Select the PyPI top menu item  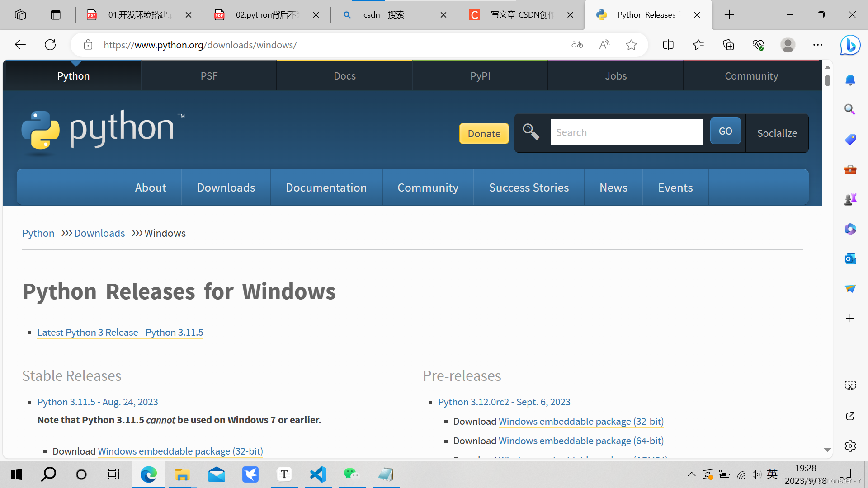pos(480,76)
